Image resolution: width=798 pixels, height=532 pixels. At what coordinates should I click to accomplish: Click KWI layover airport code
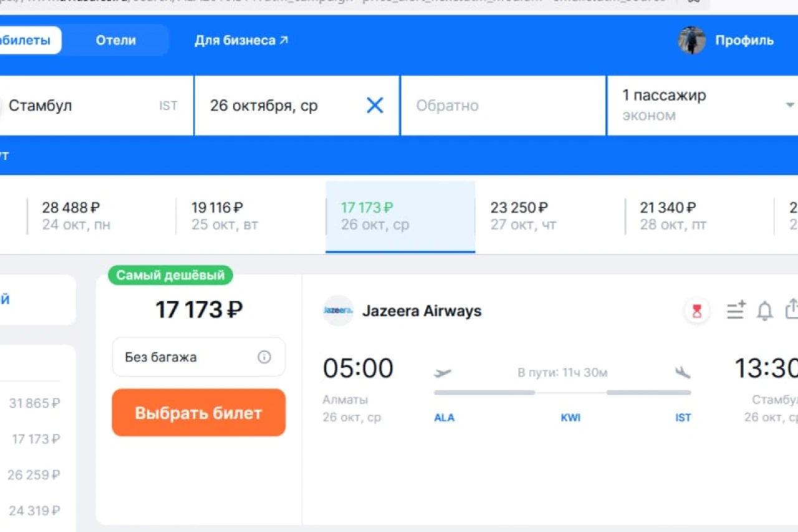[x=570, y=417]
